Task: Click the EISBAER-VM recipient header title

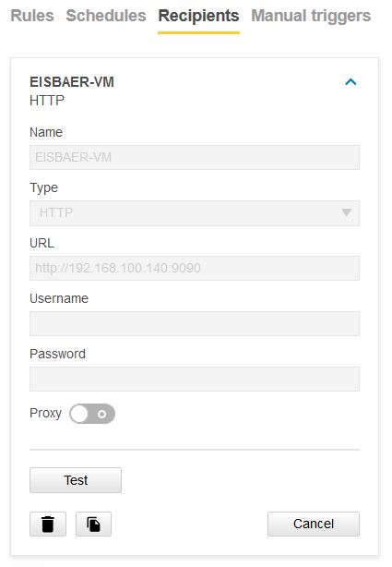Action: pyautogui.click(x=72, y=82)
